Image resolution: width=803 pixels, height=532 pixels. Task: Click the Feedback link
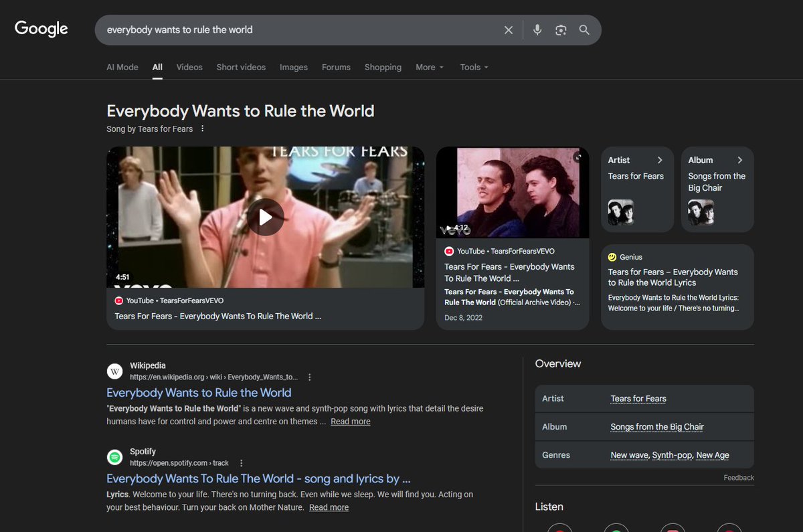click(739, 478)
